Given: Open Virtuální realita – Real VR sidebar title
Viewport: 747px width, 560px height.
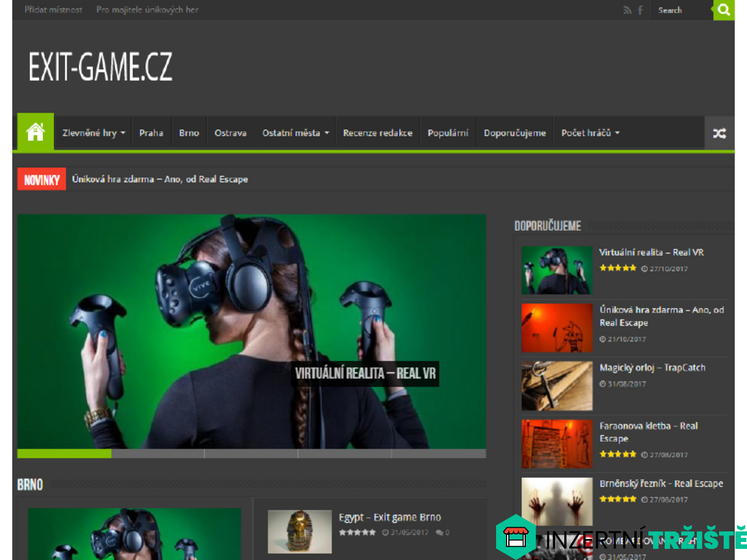Looking at the screenshot, I should point(651,252).
